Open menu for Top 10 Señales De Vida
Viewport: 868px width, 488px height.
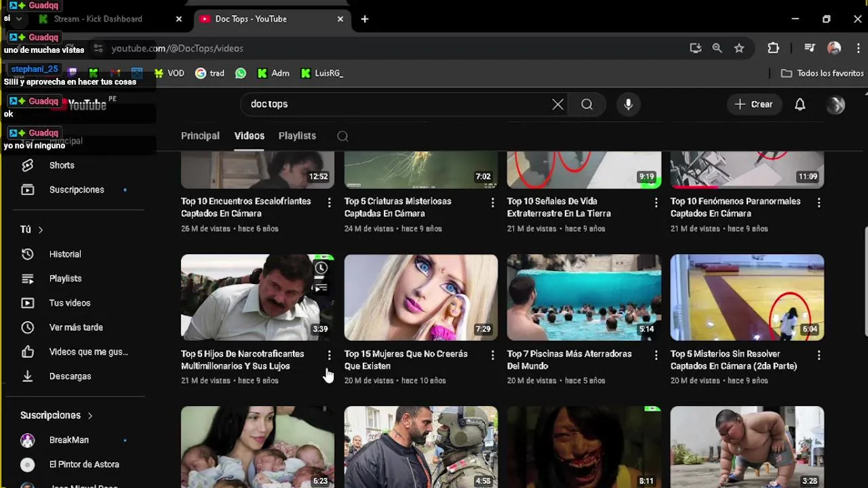656,203
